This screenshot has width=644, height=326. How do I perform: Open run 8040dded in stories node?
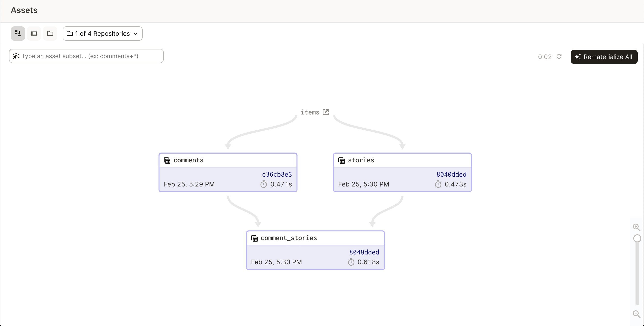(451, 174)
